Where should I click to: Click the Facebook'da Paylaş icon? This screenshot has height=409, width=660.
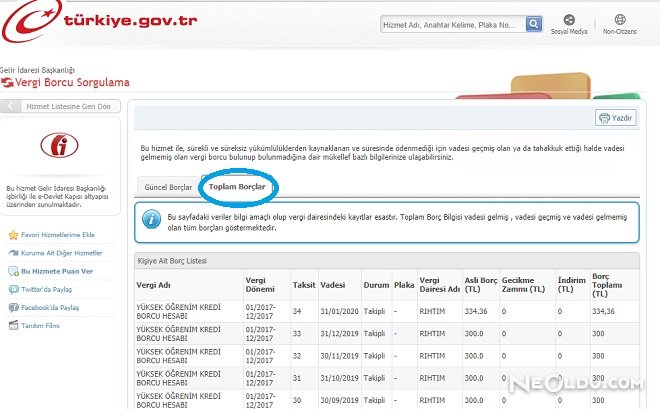12,307
